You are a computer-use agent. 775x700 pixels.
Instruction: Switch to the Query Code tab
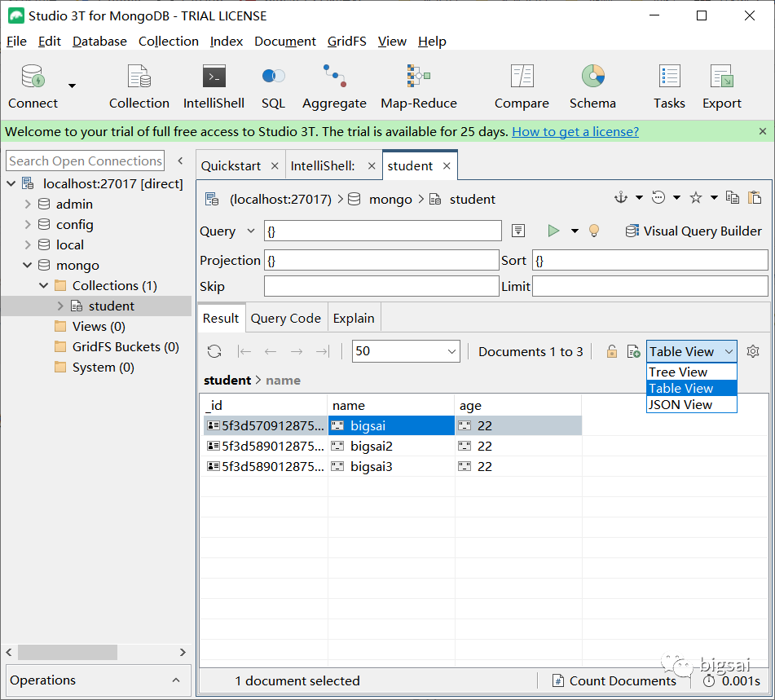[285, 319]
